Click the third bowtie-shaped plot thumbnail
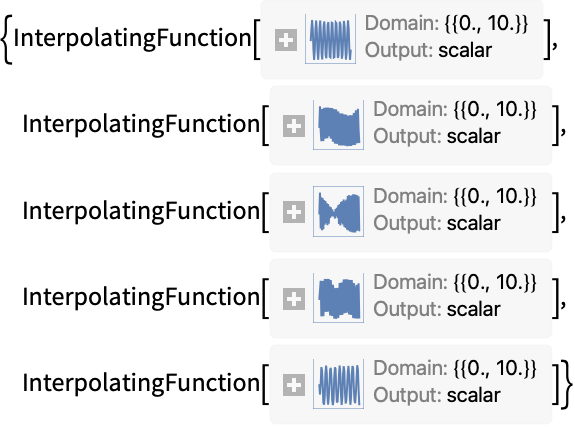The width and height of the screenshot is (575, 427). coord(338,211)
